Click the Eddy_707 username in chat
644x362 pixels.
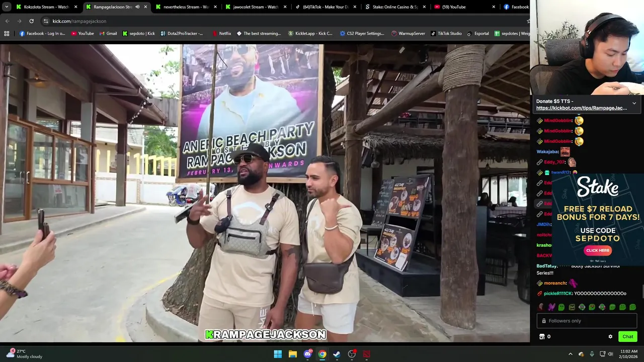[554, 162]
